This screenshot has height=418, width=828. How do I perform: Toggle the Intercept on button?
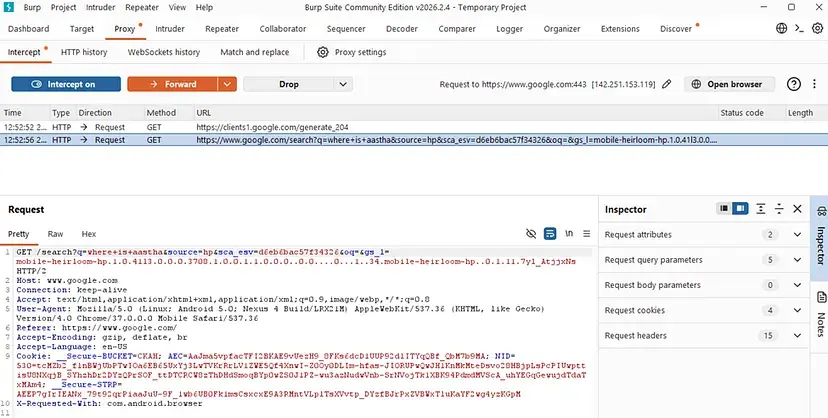click(66, 84)
